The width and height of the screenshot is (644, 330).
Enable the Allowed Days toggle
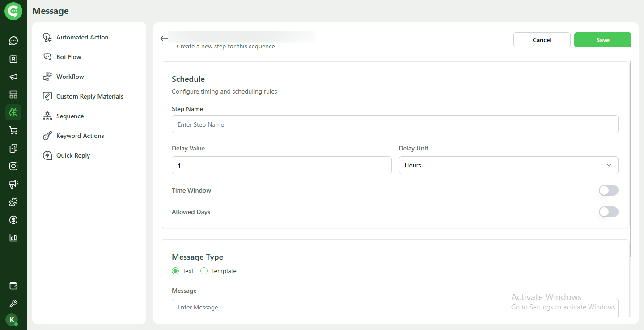[608, 212]
